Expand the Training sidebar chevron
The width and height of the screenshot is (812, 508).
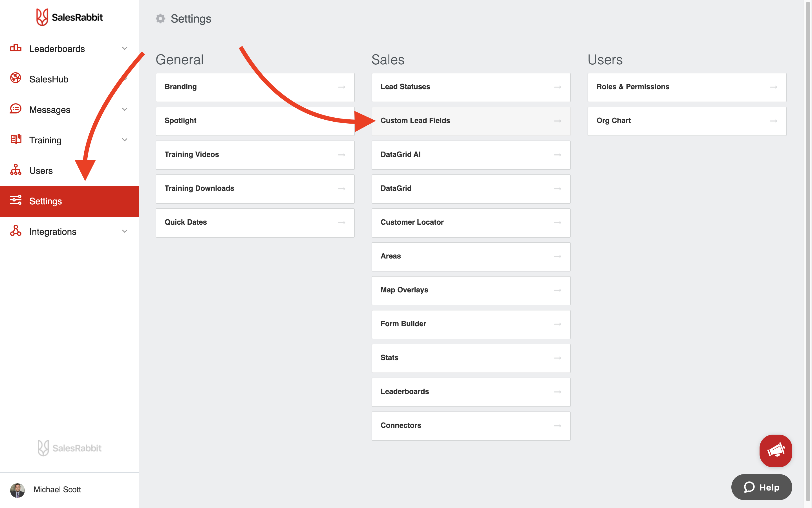[125, 140]
